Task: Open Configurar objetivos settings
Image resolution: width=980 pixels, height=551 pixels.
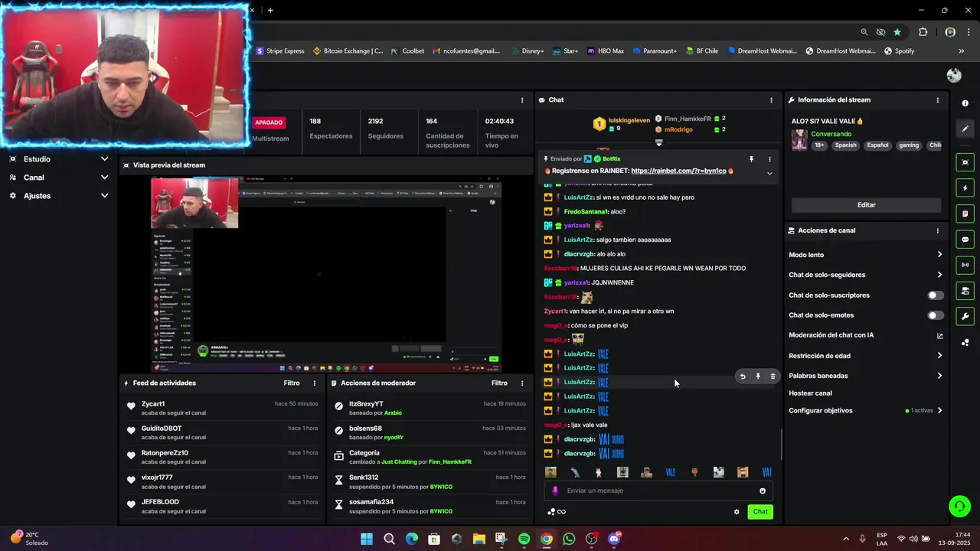Action: point(866,411)
